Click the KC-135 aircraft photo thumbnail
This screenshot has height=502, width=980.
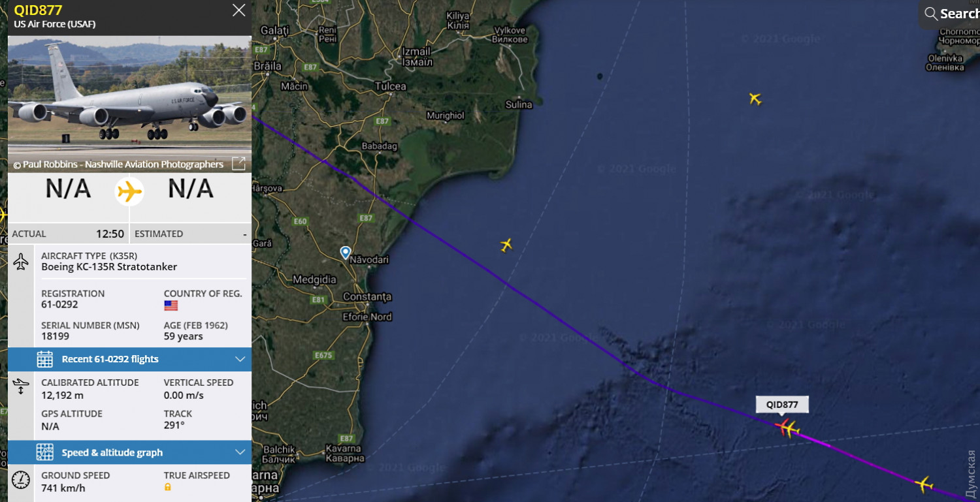point(129,104)
